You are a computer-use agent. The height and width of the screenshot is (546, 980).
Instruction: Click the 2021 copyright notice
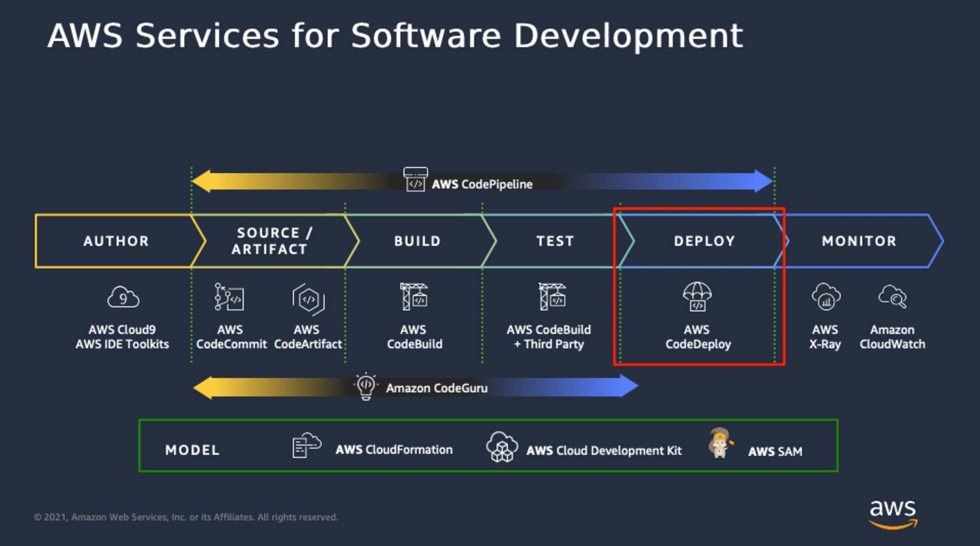[186, 517]
